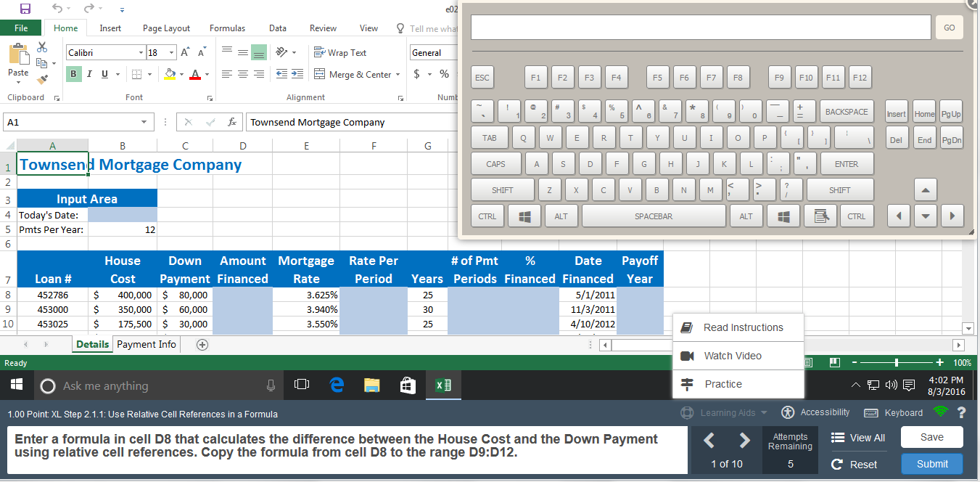Copy the selection with the Copy icon
Image resolution: width=980 pixels, height=482 pixels.
coord(41,63)
